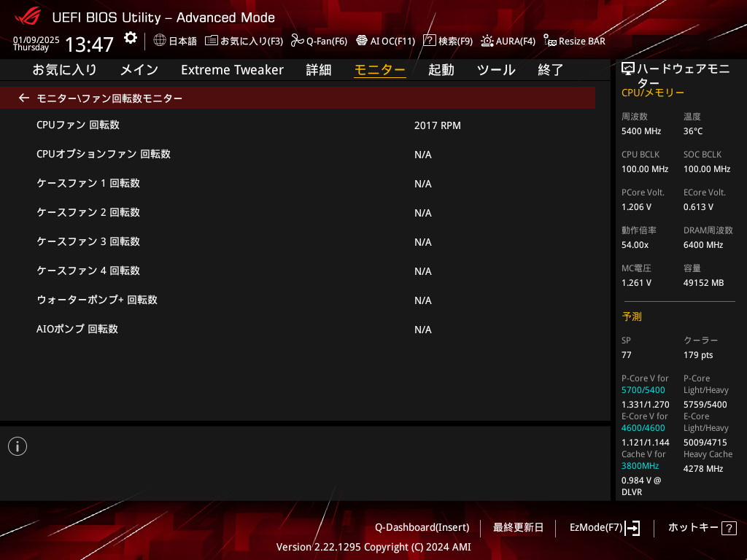Click the info icon in the help area

(x=18, y=446)
